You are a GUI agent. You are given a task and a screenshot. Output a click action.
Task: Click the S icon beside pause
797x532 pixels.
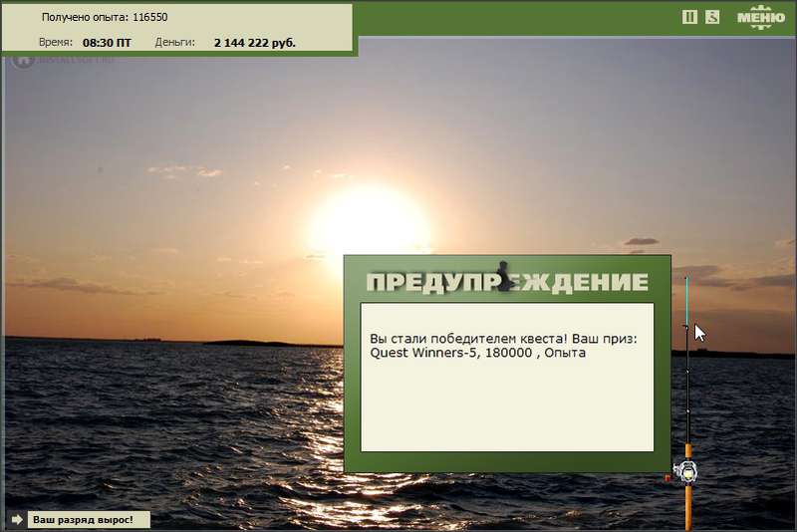(712, 17)
